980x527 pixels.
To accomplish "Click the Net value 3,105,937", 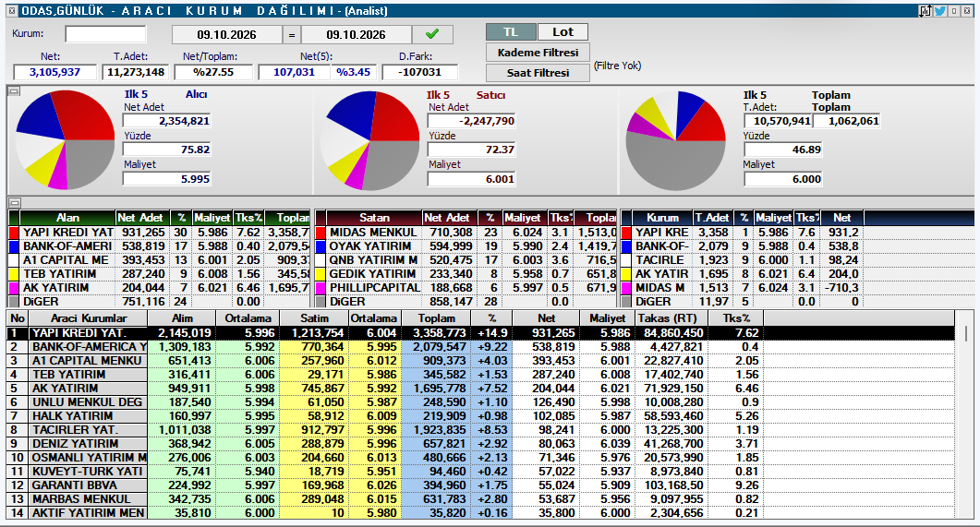I will click(55, 72).
